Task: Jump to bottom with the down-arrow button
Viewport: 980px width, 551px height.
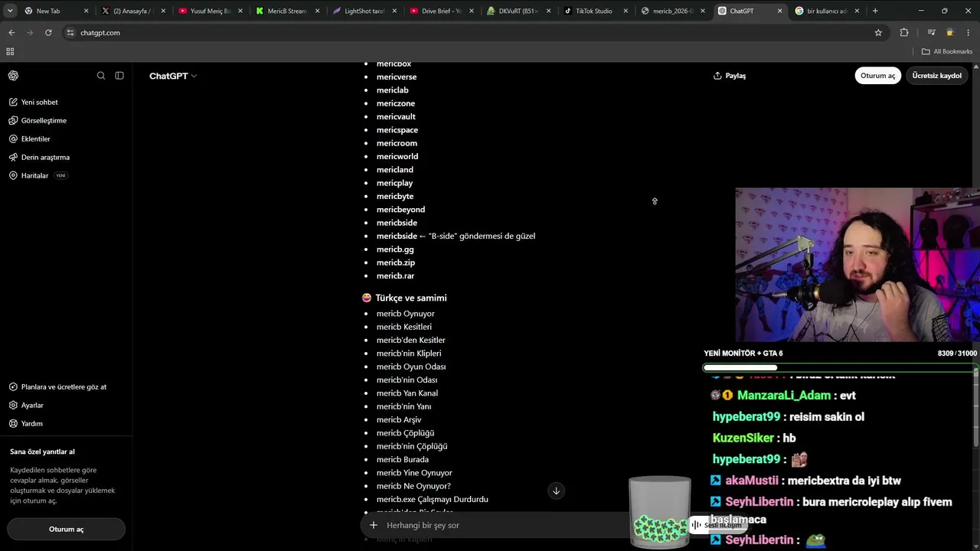Action: click(557, 491)
